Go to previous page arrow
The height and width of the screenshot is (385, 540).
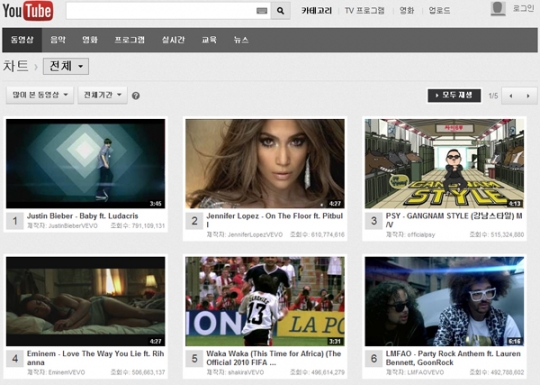(511, 96)
